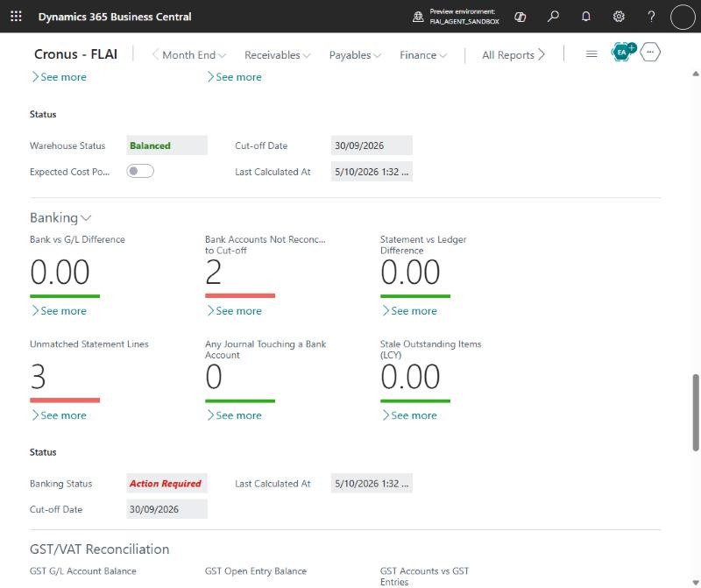701x588 pixels.
Task: Open help with the question mark icon
Action: (x=651, y=17)
